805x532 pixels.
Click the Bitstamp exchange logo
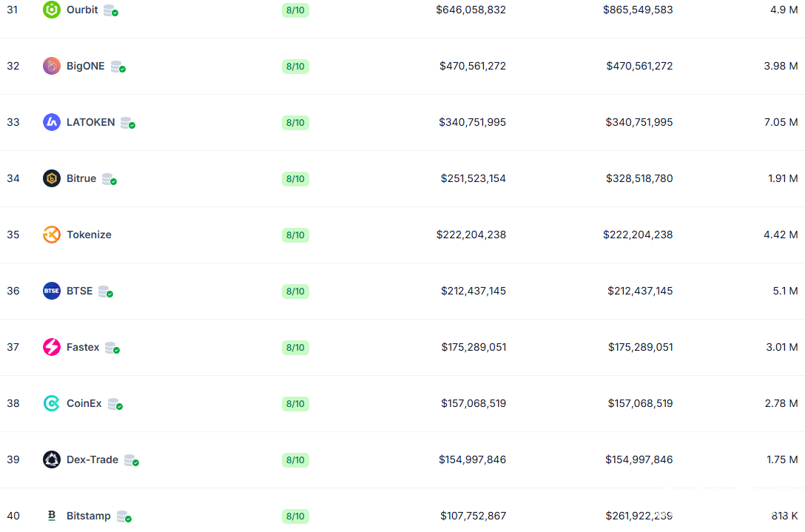51,516
